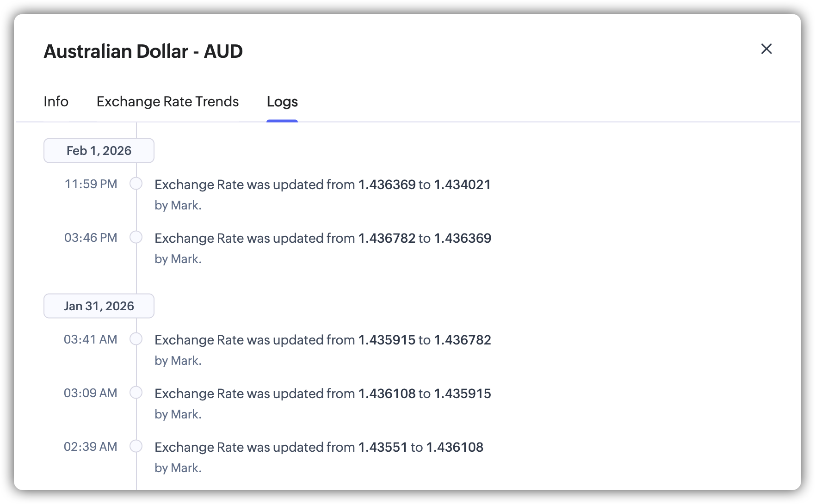Click the log entry updated from 1.436108
This screenshot has height=504, width=815.
coord(322,394)
